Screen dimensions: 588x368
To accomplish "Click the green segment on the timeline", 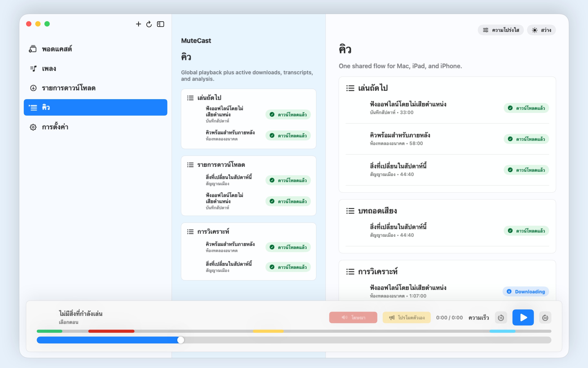I will [x=50, y=331].
